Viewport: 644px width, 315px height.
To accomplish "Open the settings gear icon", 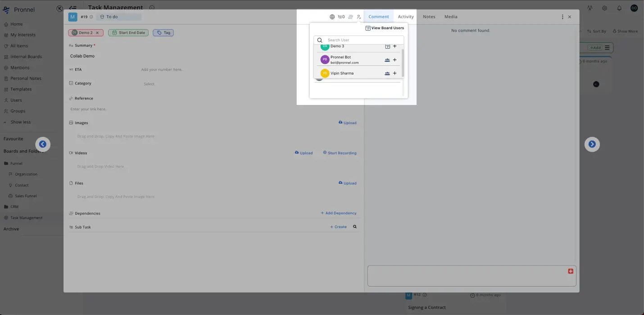I will click(605, 8).
